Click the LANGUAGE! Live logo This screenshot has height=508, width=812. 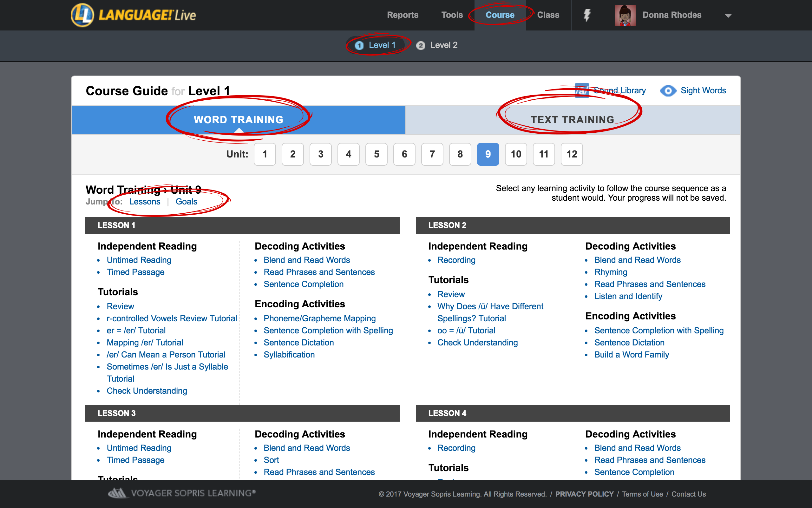pos(134,15)
